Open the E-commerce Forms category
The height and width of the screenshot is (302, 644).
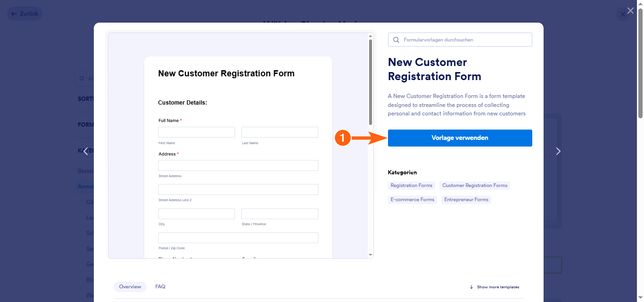point(412,200)
